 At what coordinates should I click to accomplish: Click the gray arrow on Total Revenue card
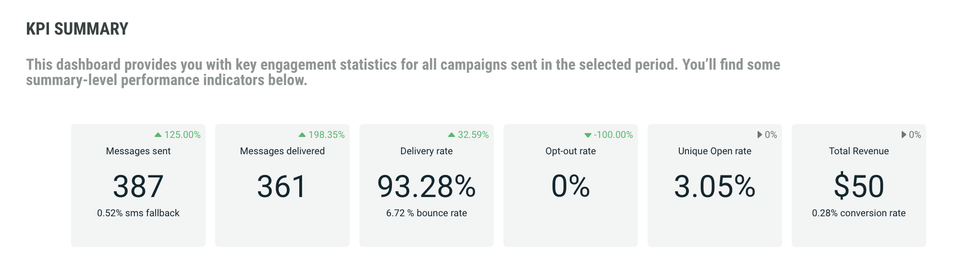point(904,135)
